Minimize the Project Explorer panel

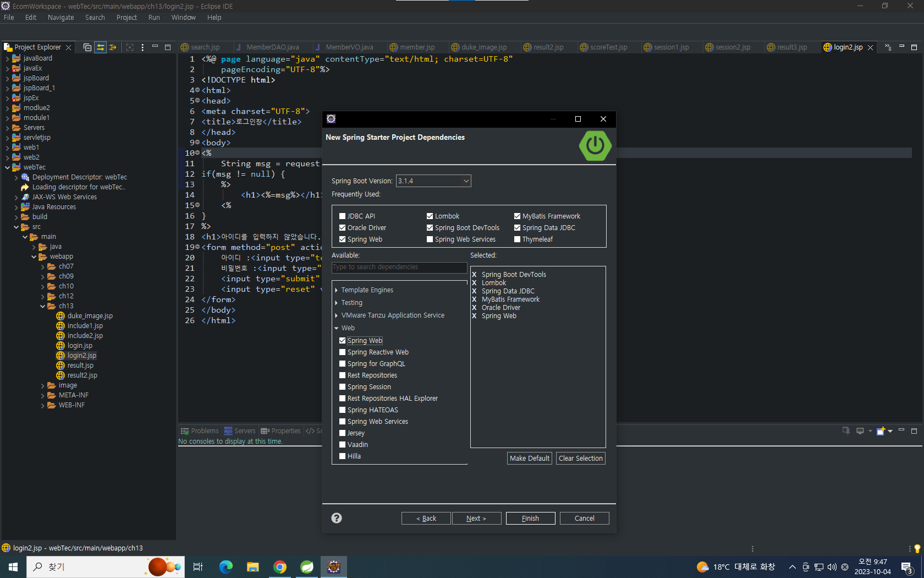[x=155, y=47]
